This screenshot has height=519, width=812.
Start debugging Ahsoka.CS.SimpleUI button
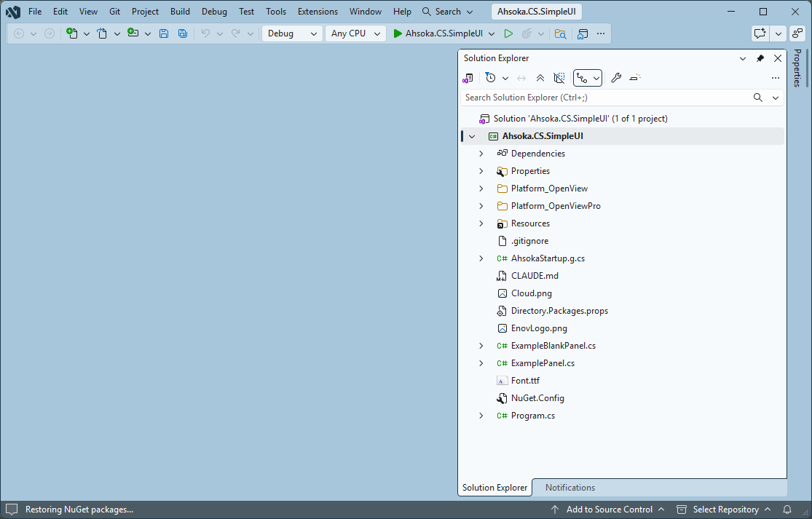(438, 33)
